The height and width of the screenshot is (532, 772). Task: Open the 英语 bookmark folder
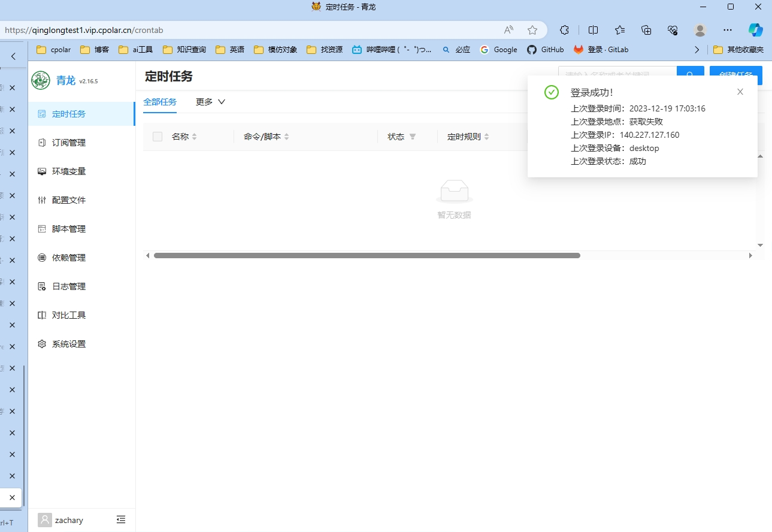coord(230,50)
